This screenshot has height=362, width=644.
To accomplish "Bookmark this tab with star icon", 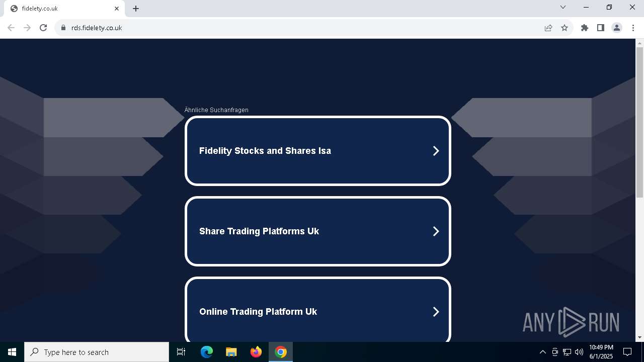I will click(x=565, y=28).
